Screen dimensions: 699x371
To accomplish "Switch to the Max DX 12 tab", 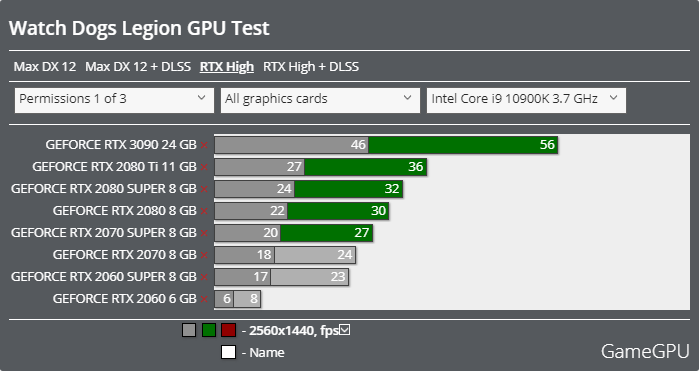I will point(45,67).
